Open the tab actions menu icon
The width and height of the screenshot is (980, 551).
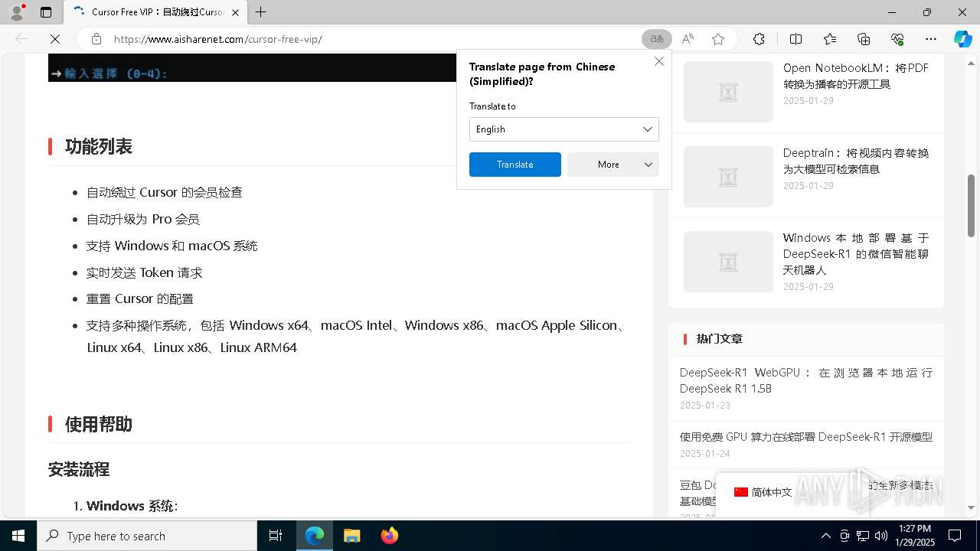46,12
